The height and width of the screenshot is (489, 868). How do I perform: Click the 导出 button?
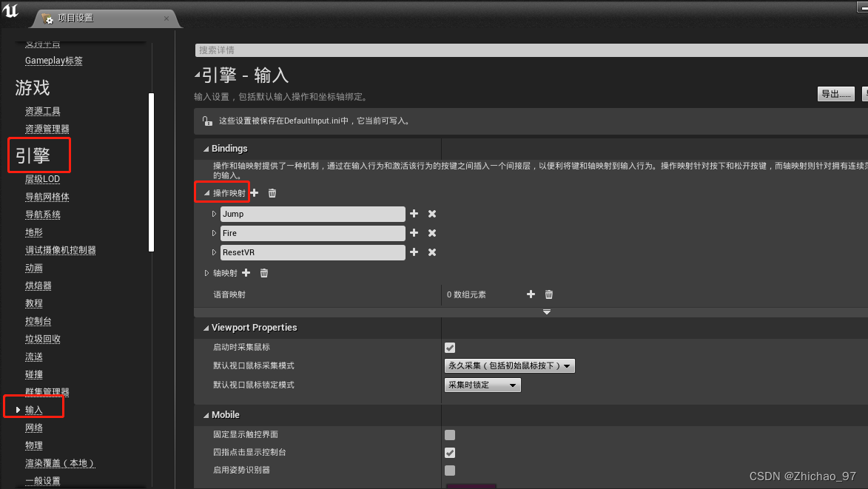pos(835,94)
